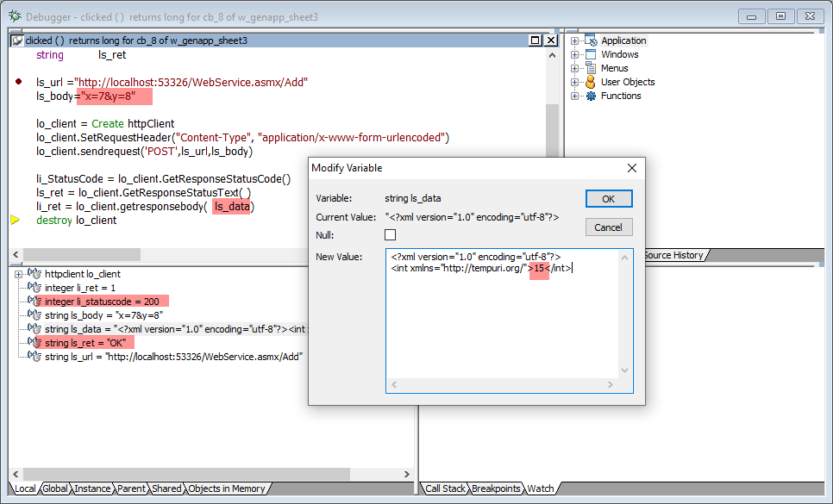Click the breakpoint dot beside ls_url line
Screen dimensions: 833x504
[x=18, y=82]
